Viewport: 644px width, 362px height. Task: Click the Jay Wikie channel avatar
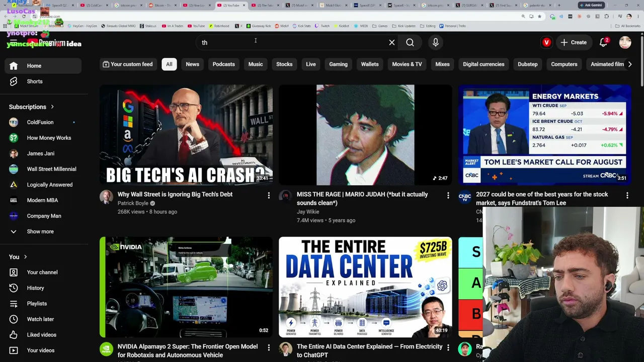point(285,197)
